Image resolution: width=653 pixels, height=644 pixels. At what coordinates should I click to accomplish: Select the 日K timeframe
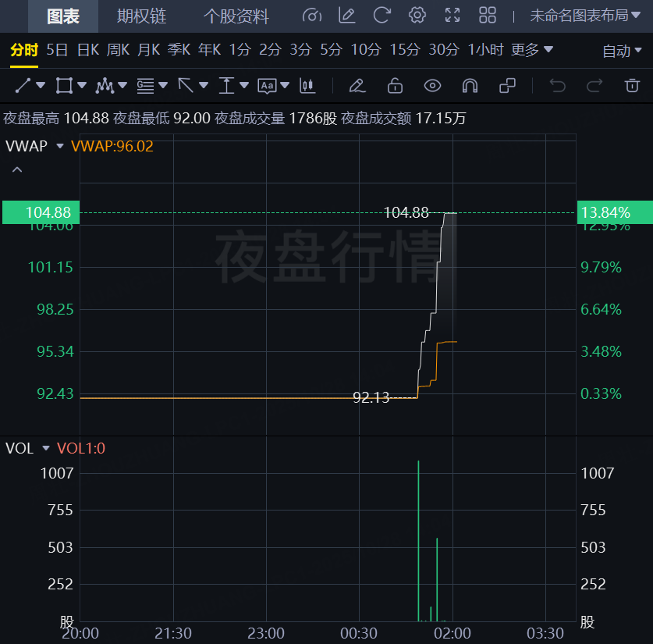click(88, 50)
